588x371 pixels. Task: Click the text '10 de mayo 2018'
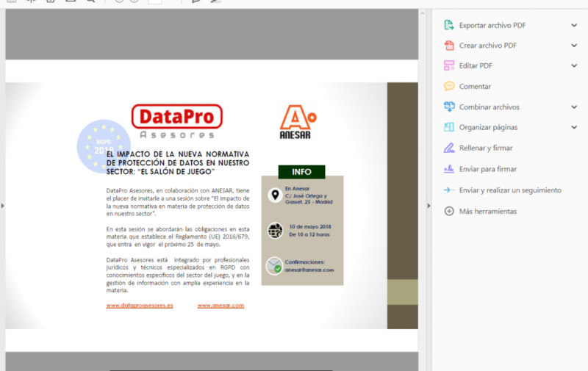pyautogui.click(x=310, y=227)
